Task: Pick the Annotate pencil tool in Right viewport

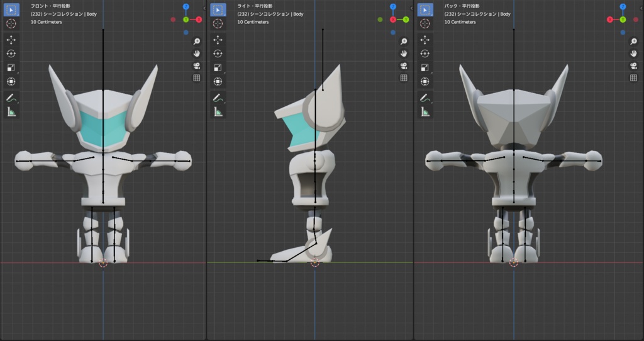Action: point(218,98)
